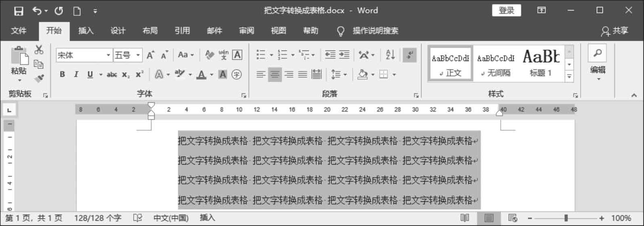Screen dimensions: 644x226
Task: Open the font name dropdown (宋体)
Action: coord(108,55)
